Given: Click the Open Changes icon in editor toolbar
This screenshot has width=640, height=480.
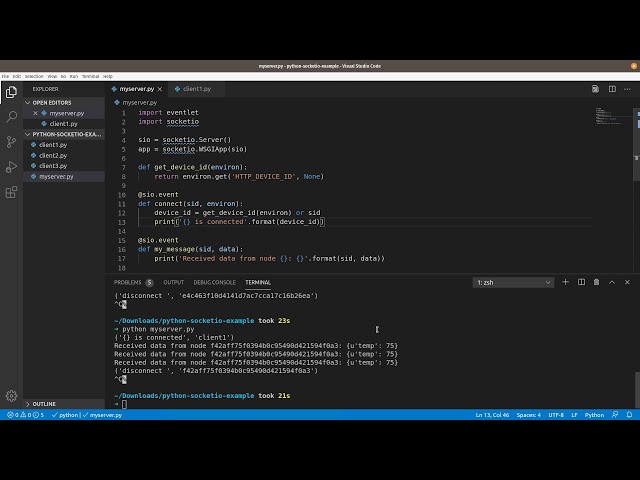Looking at the screenshot, I should pos(596,89).
